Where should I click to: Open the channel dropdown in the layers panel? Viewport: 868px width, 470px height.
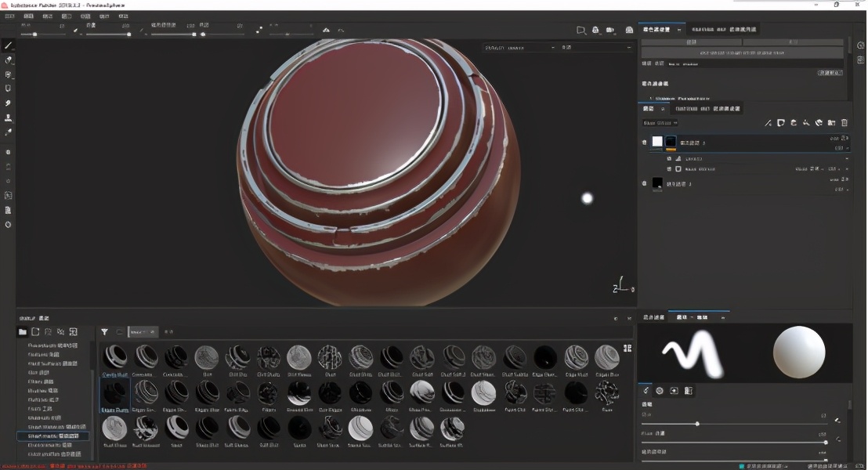pos(660,123)
